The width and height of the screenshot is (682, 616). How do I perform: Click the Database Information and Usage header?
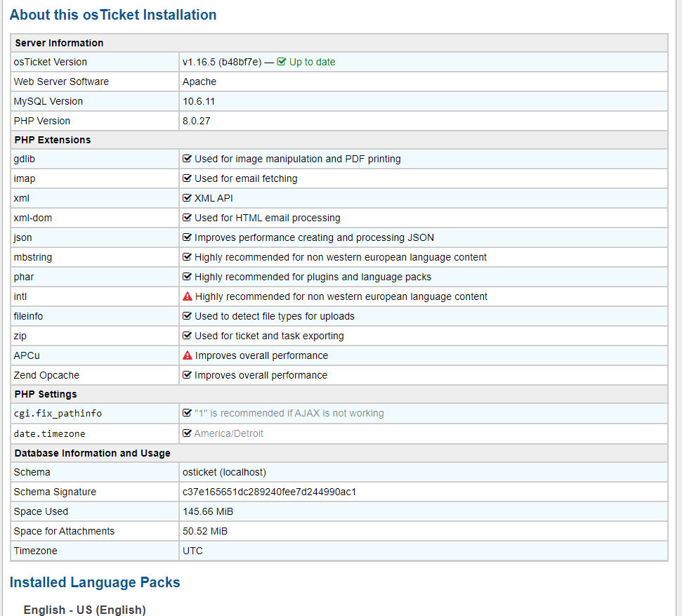tap(92, 453)
